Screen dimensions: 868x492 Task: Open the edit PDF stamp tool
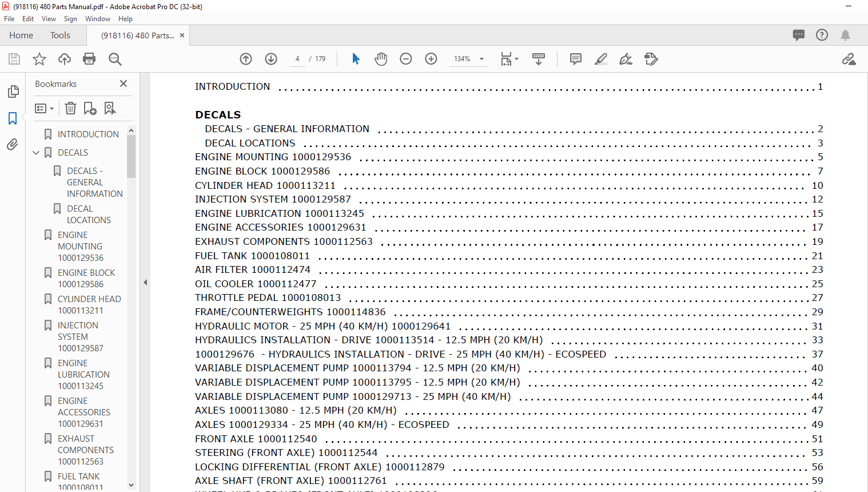tap(651, 59)
